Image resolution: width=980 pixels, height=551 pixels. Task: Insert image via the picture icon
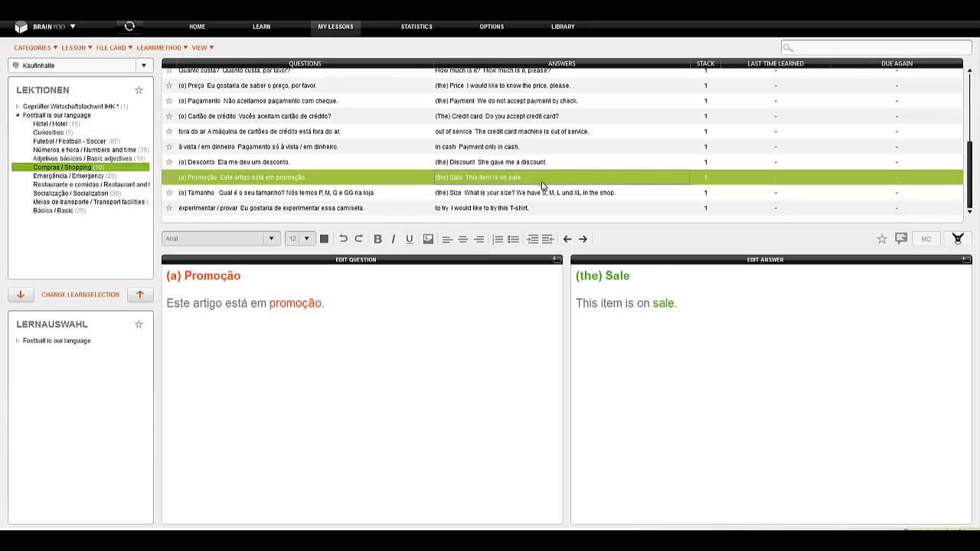(428, 239)
